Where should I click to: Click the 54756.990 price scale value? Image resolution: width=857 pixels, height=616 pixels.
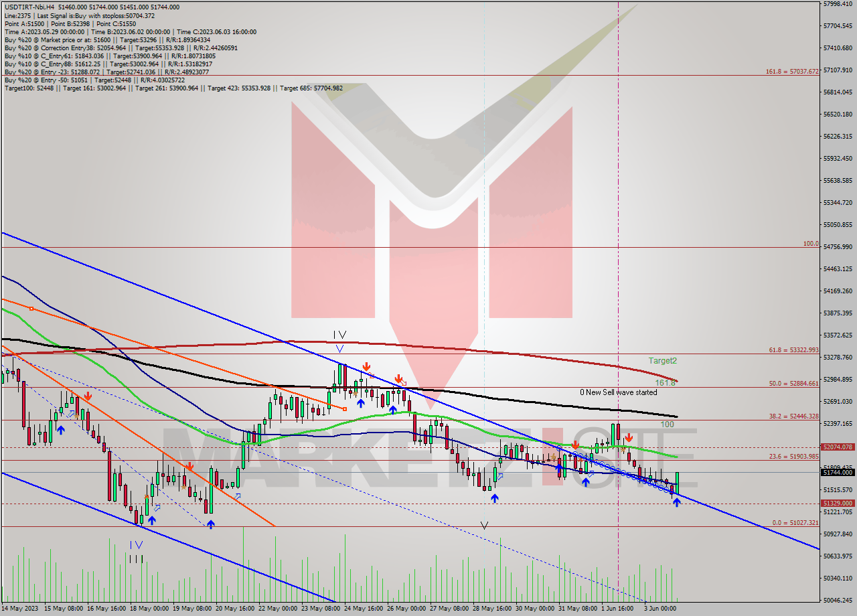click(x=838, y=246)
